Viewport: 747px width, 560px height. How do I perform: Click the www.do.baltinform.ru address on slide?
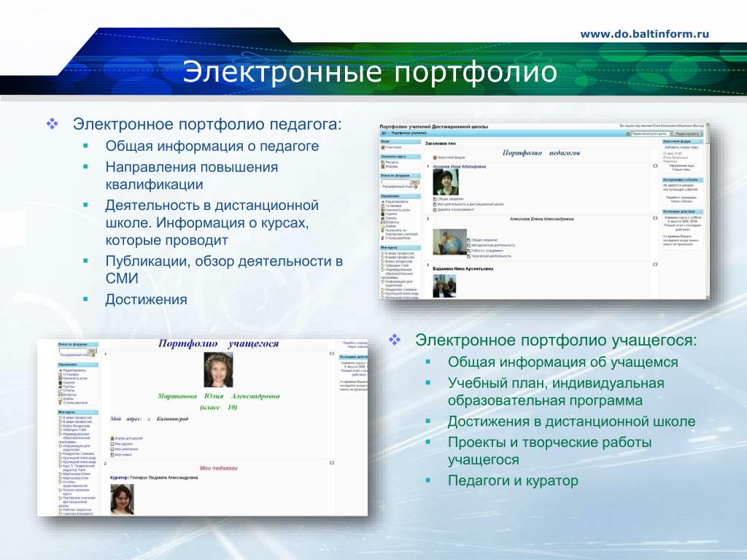coord(645,34)
